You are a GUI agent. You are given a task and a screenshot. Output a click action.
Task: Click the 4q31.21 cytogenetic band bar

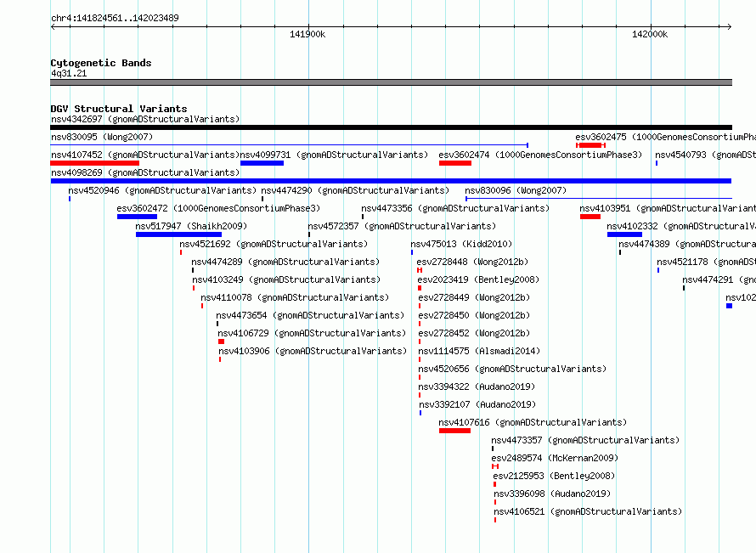[391, 82]
